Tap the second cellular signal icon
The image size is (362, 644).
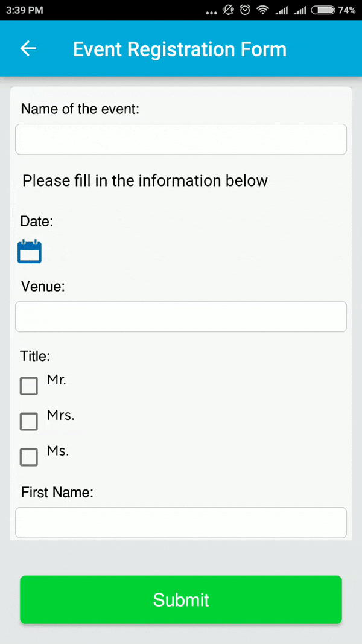click(x=300, y=11)
